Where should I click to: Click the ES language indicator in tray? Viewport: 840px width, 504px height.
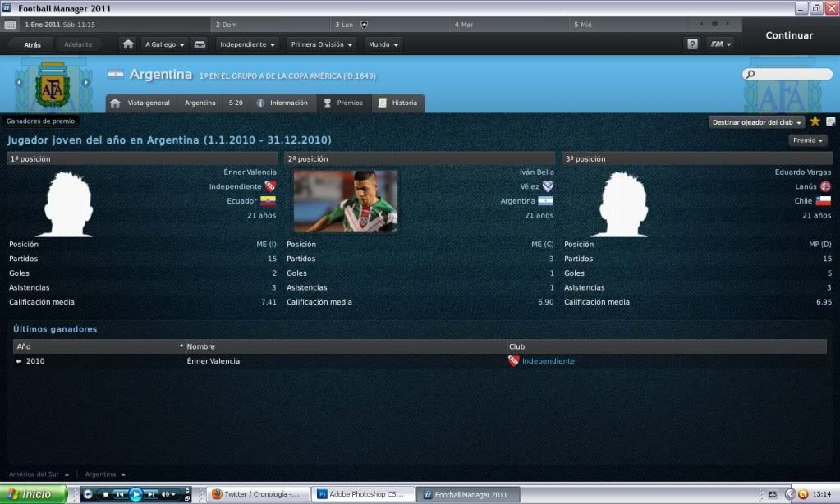point(772,494)
